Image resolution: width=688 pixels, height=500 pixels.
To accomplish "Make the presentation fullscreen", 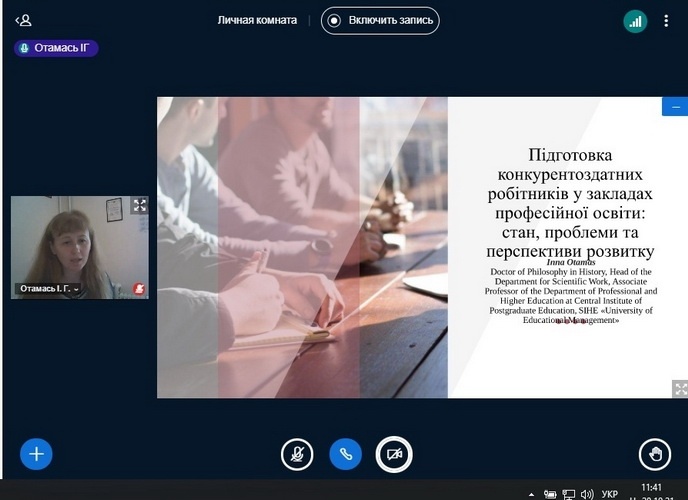I will [x=680, y=389].
